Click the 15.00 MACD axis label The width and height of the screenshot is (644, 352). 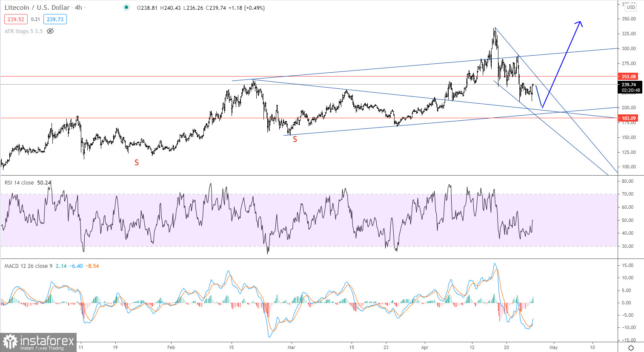627,265
